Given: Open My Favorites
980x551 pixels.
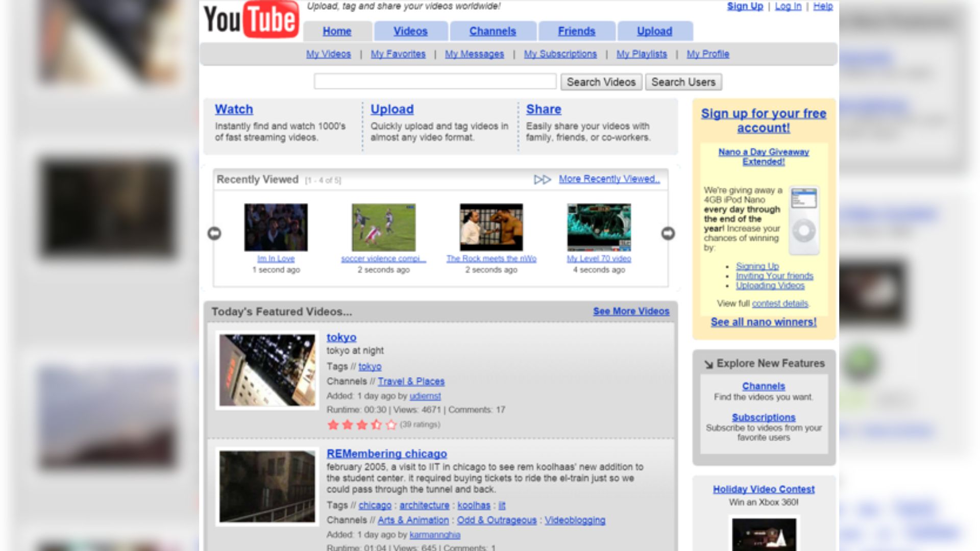Looking at the screenshot, I should pyautogui.click(x=398, y=54).
